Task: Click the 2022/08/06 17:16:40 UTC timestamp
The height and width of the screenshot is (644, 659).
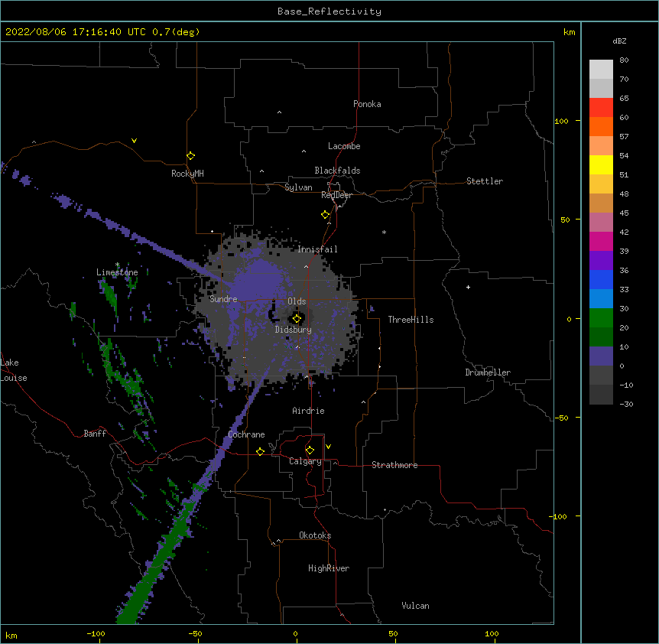Action: click(x=76, y=32)
